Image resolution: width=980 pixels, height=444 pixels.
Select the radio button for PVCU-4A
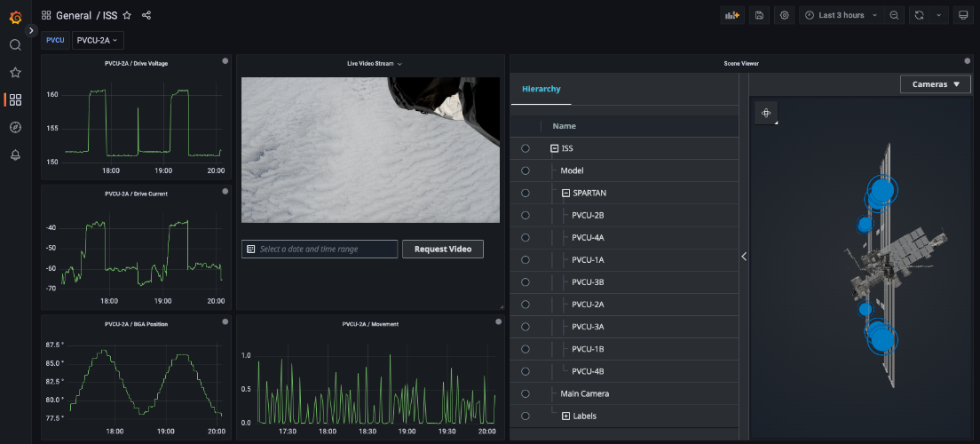point(525,238)
